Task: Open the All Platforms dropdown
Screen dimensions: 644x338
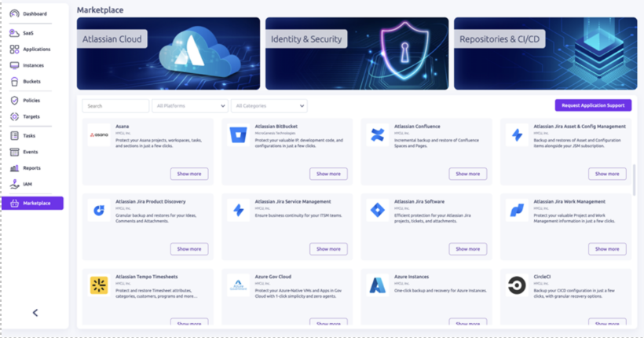Action: (190, 105)
